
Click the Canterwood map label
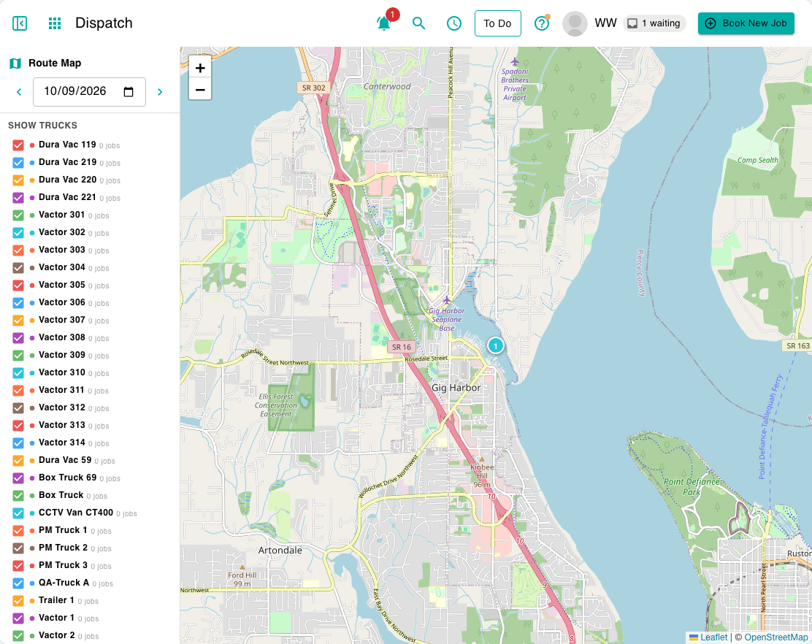coord(387,86)
